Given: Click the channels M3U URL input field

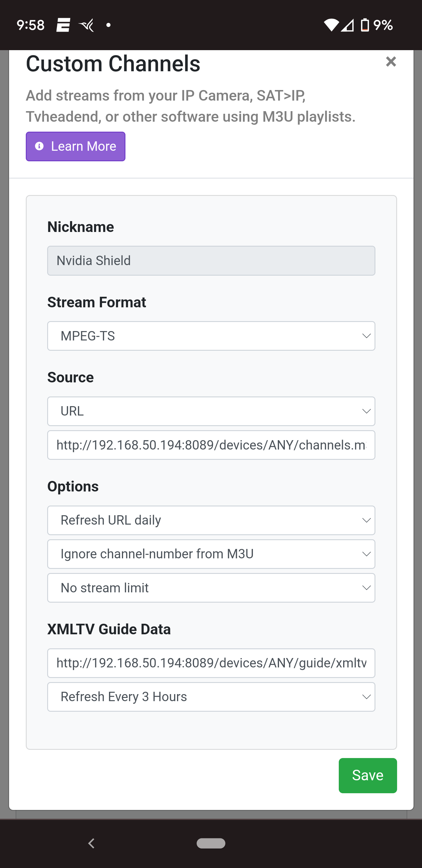Looking at the screenshot, I should pos(211,445).
